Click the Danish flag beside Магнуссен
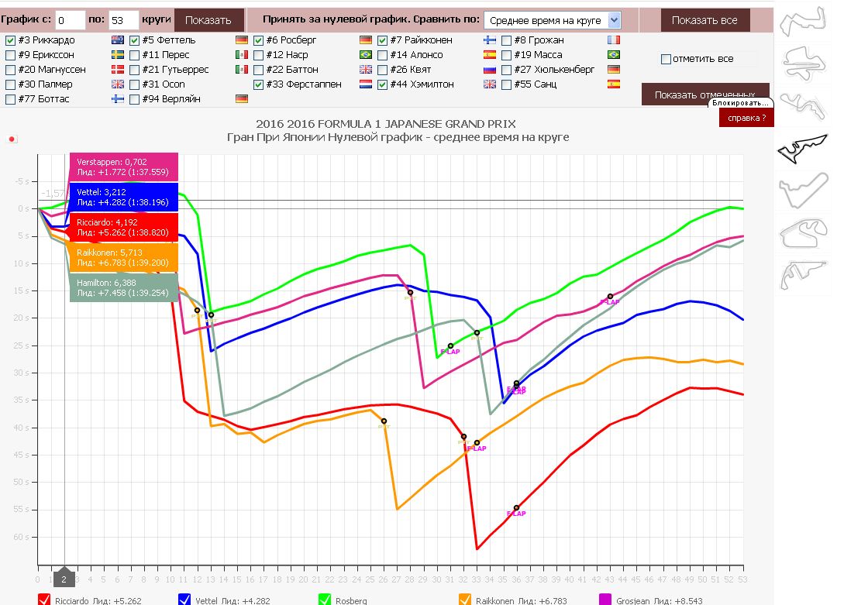Image resolution: width=868 pixels, height=605 pixels. pos(117,69)
